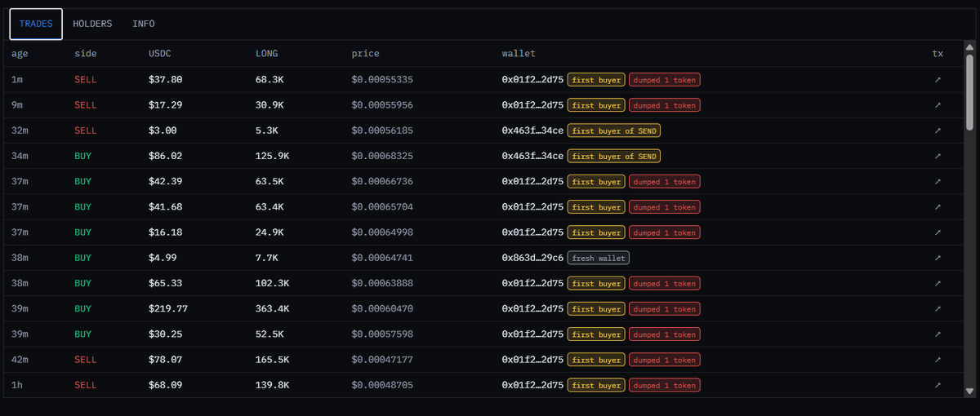
Task: Open tx link for the $30.25 buy
Action: (938, 334)
